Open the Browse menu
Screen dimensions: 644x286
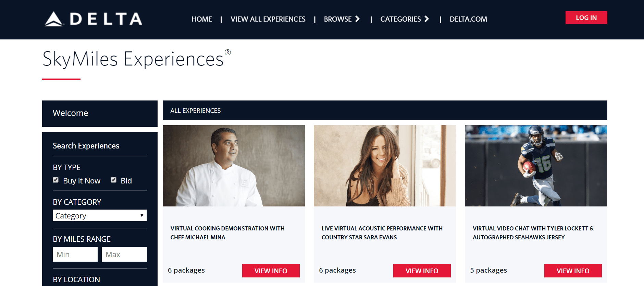click(338, 19)
